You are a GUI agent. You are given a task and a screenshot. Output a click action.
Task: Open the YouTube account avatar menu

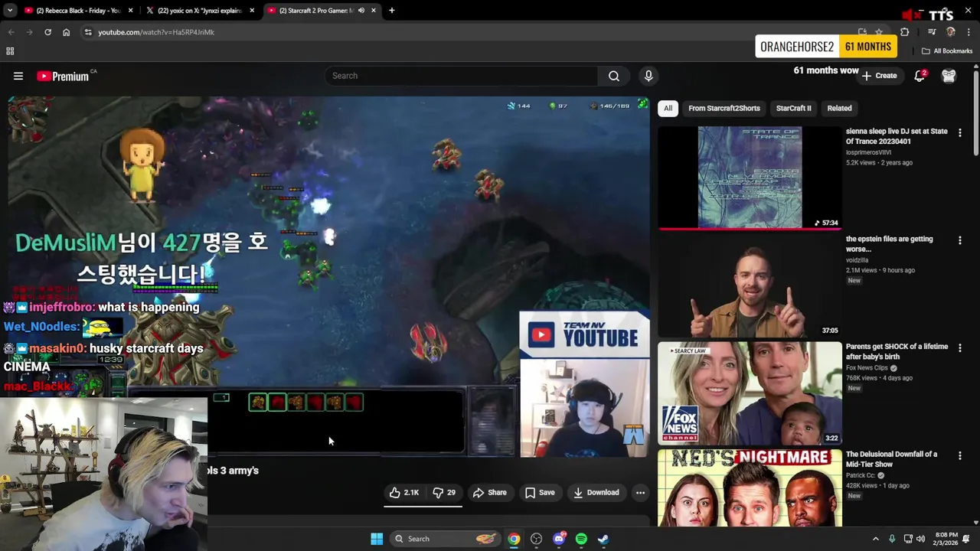click(x=949, y=76)
